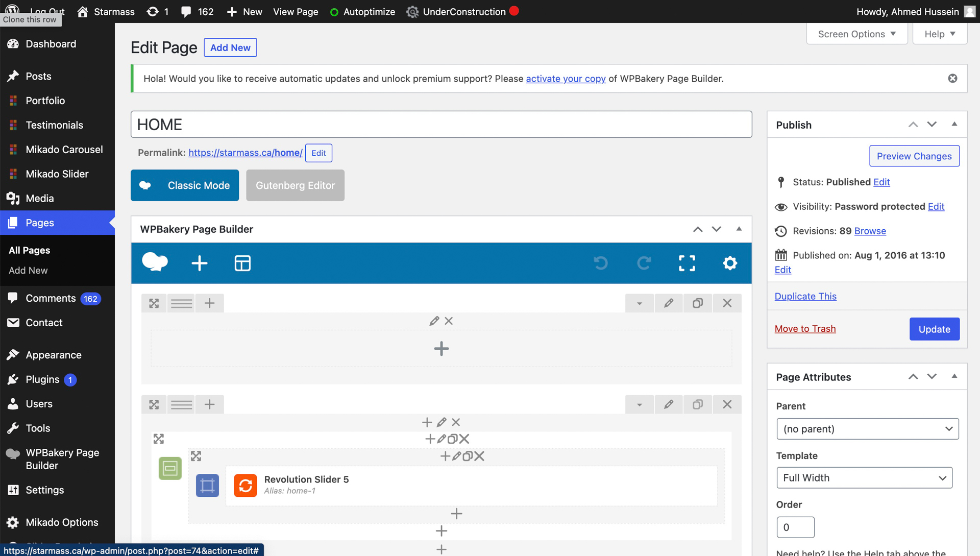Screen dimensions: 980x556
Task: Add element to first row's empty column
Action: (x=442, y=349)
